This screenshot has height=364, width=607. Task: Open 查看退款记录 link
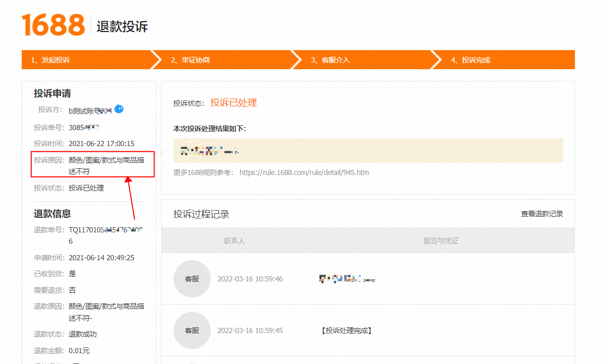tap(541, 214)
